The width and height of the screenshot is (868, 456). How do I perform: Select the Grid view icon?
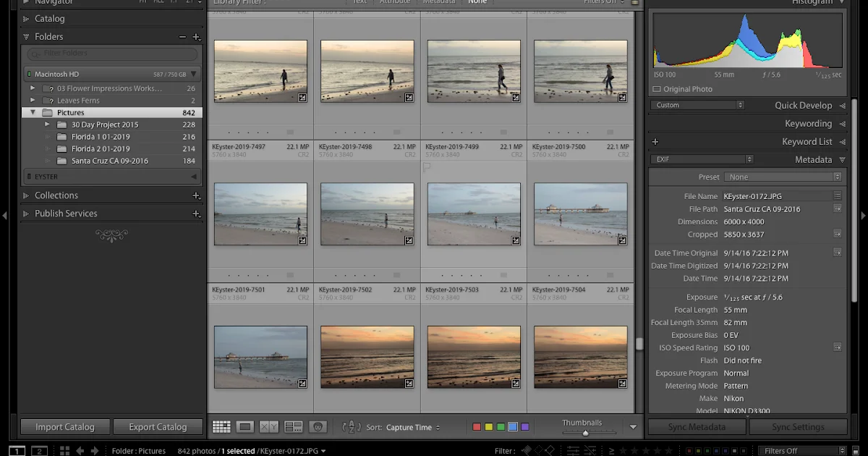point(221,426)
